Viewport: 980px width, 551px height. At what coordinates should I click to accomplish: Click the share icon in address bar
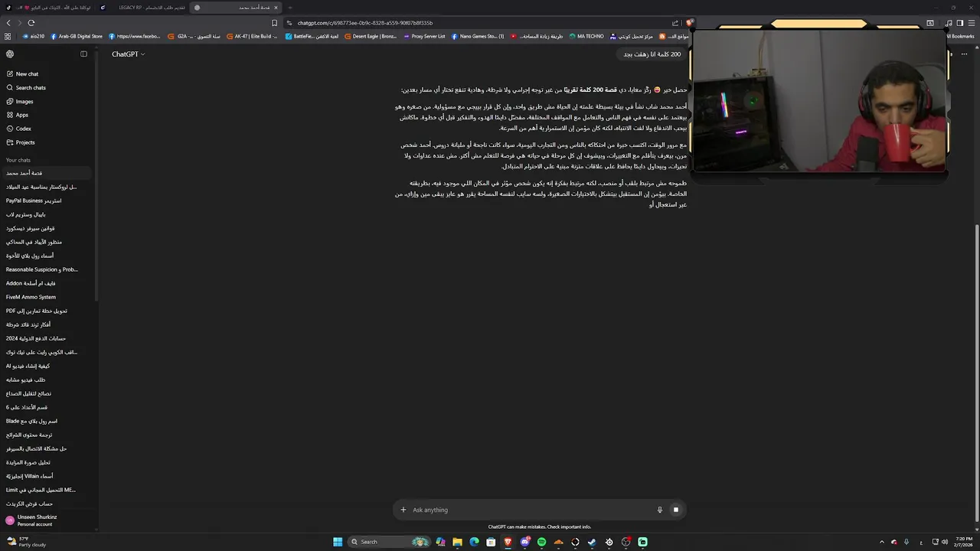tap(675, 23)
